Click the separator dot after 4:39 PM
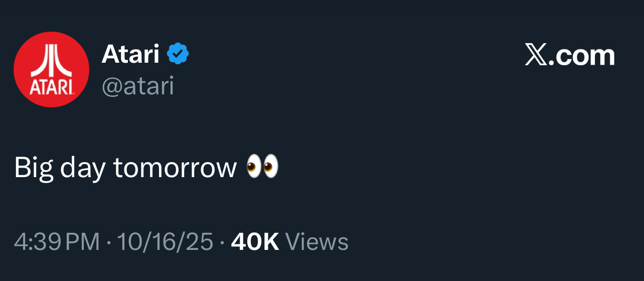The image size is (644, 281). pos(109,243)
